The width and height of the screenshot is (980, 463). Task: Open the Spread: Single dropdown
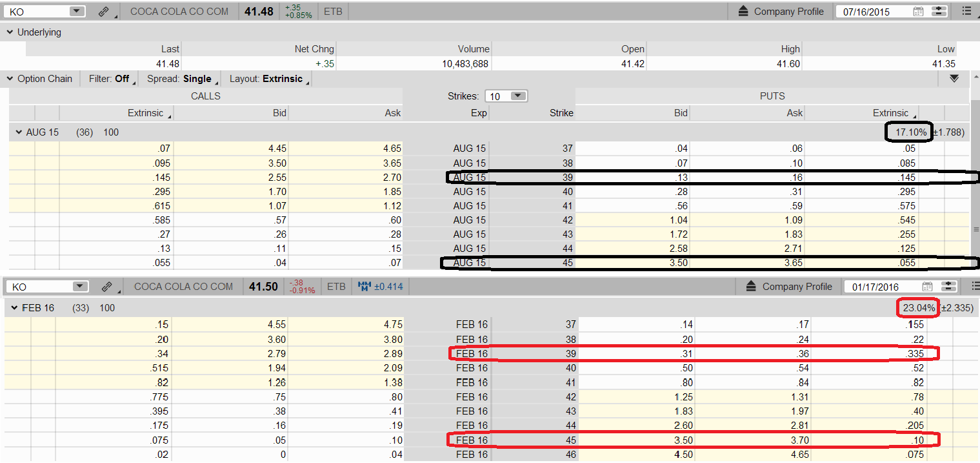(183, 79)
